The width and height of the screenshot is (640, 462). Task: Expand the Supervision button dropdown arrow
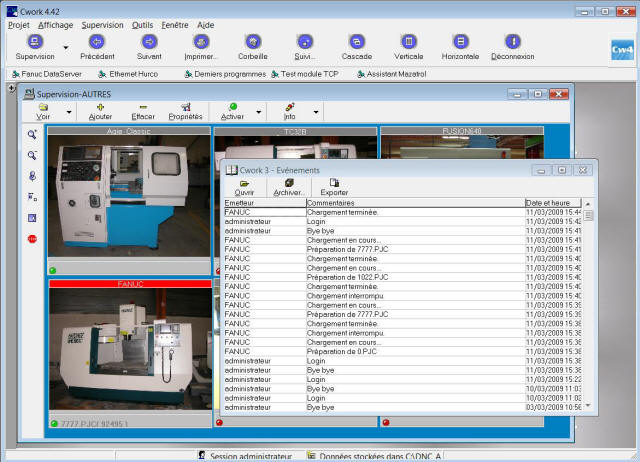[66, 46]
